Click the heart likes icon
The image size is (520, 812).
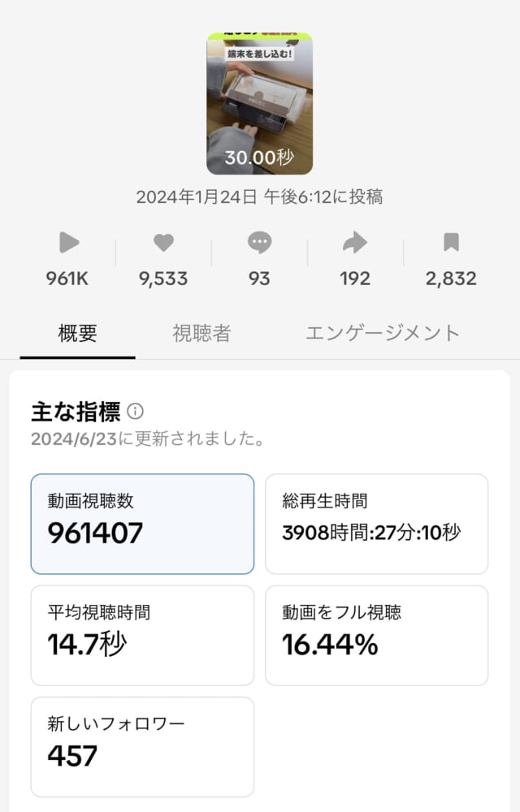[x=163, y=242]
